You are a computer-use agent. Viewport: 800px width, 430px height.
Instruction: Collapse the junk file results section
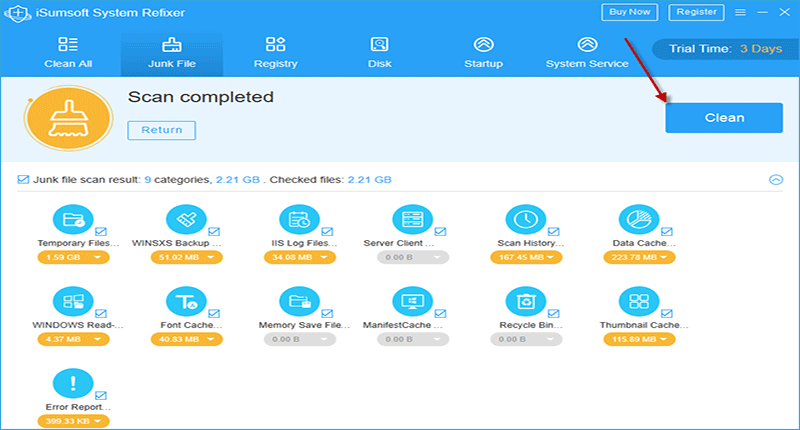coord(776,180)
